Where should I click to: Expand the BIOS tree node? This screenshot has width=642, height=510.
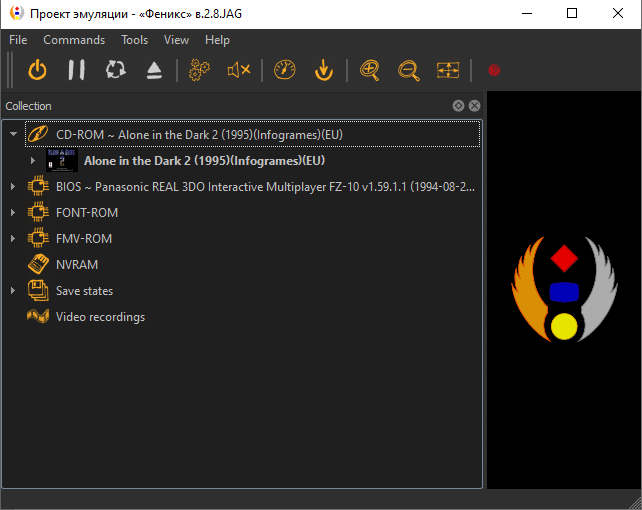click(x=13, y=187)
